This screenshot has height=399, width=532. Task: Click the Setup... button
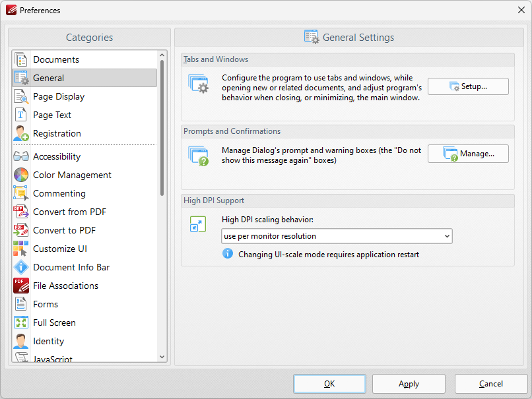pos(468,86)
